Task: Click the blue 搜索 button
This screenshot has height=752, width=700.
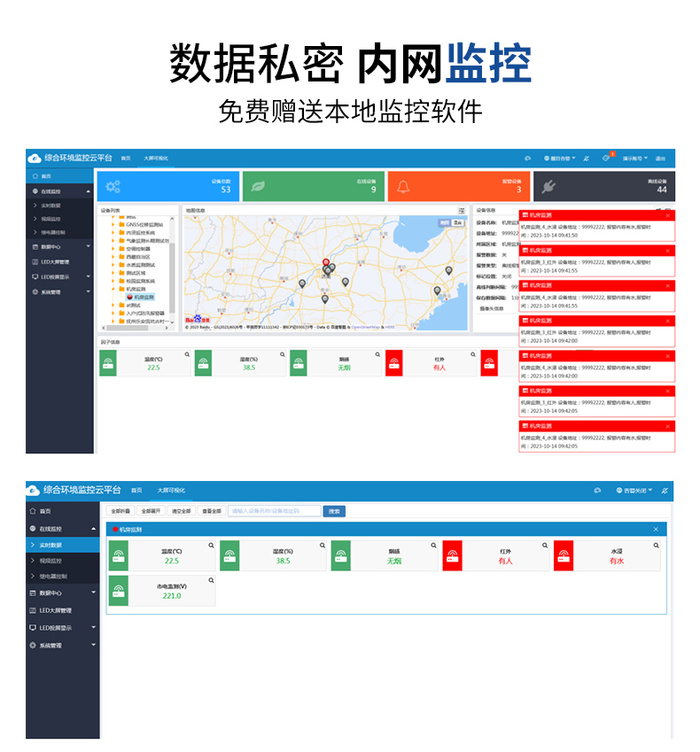Action: pos(334,511)
